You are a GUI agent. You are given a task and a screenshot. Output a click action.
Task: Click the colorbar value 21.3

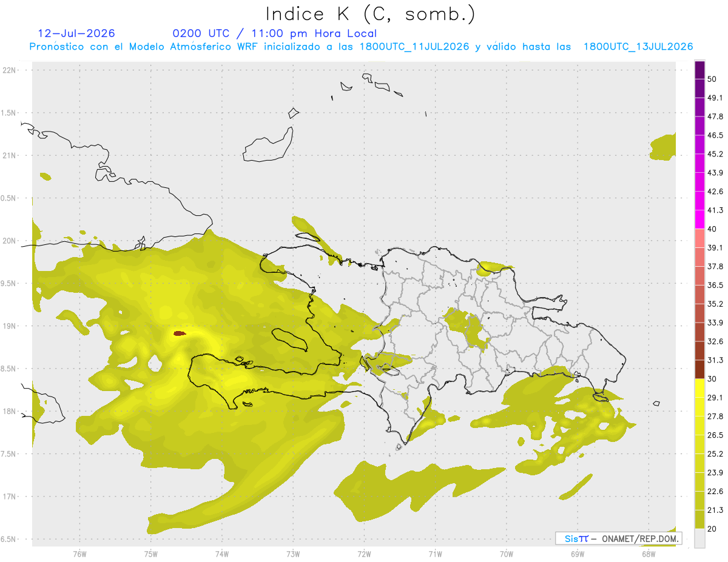tap(715, 510)
